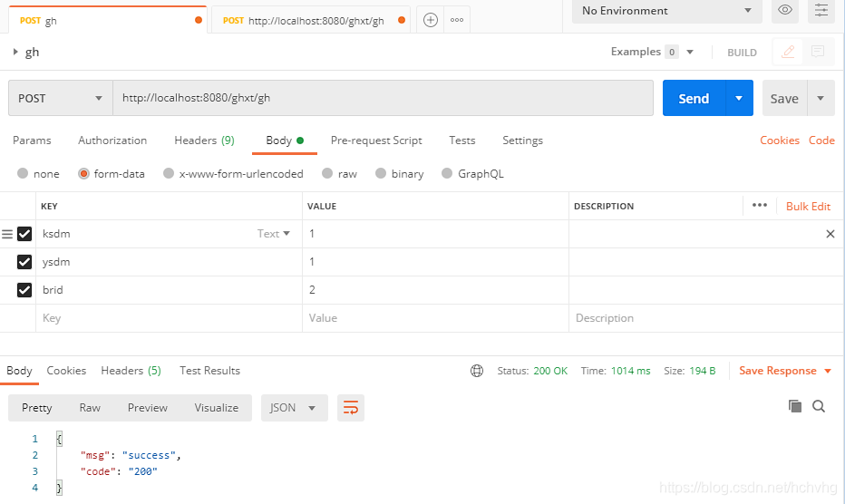Click the request URL input field
845x504 pixels.
click(381, 98)
